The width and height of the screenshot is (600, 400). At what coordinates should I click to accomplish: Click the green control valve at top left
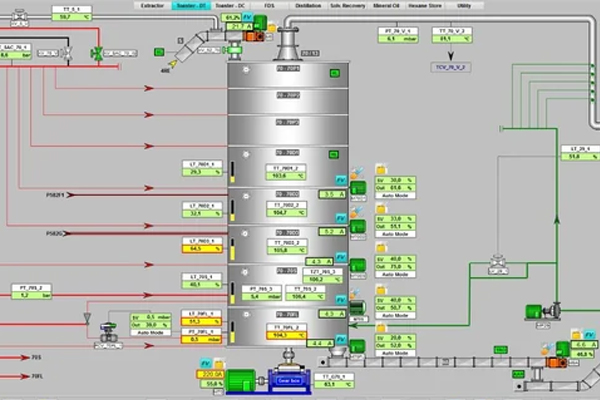tap(94, 53)
